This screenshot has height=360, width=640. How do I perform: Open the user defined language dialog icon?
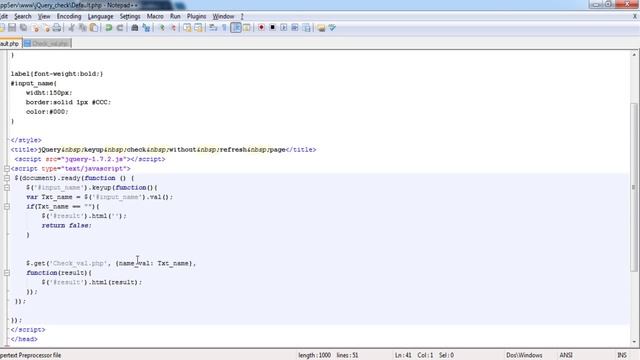(247, 28)
